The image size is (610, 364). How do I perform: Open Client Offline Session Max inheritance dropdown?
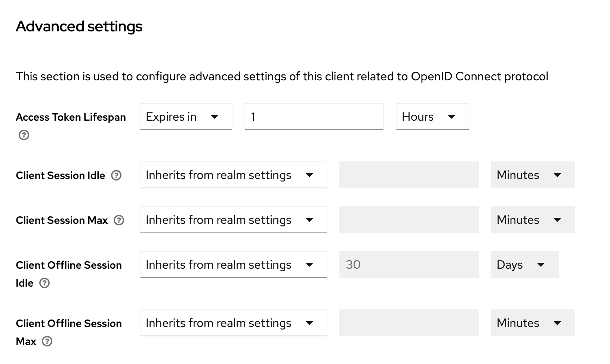pyautogui.click(x=233, y=323)
